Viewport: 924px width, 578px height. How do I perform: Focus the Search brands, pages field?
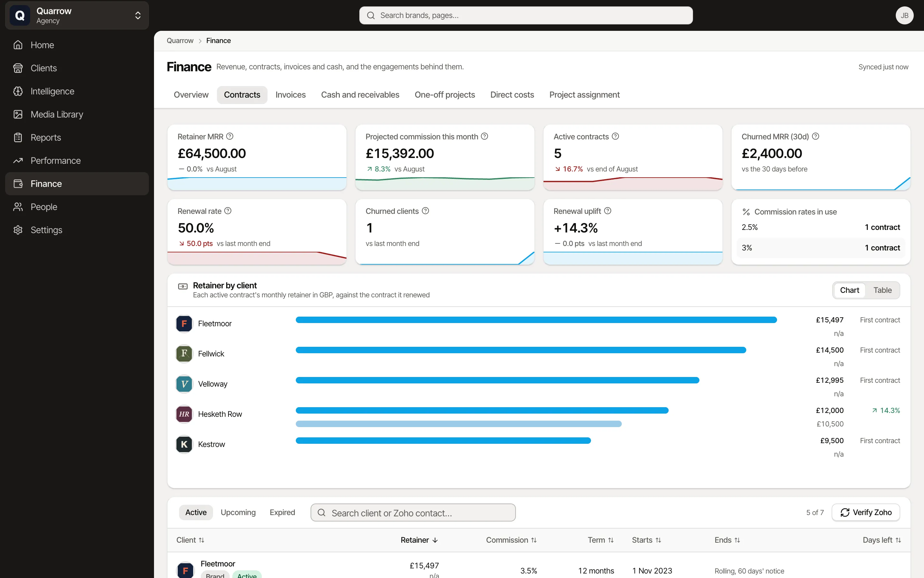pos(526,15)
